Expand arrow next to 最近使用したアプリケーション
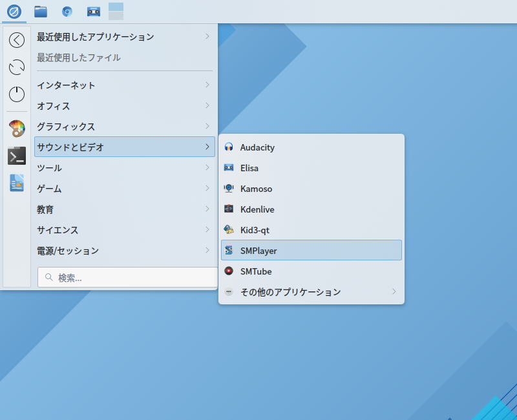Screen dimensions: 517x420 point(207,36)
